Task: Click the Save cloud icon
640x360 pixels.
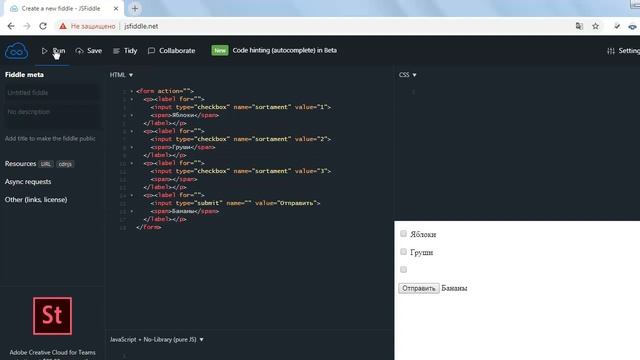Action: tap(79, 51)
